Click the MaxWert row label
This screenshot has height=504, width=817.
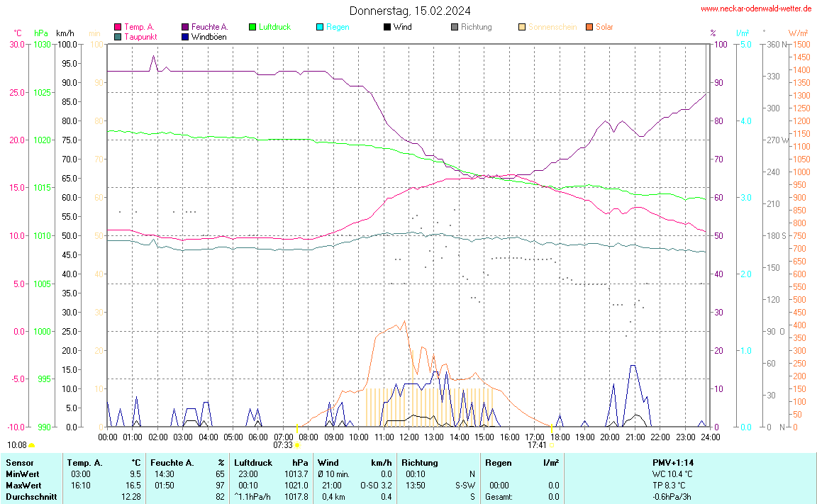click(x=23, y=486)
